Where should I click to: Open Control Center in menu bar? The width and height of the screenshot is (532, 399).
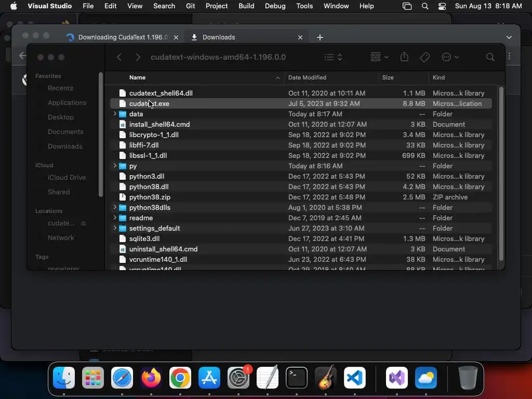pyautogui.click(x=442, y=6)
